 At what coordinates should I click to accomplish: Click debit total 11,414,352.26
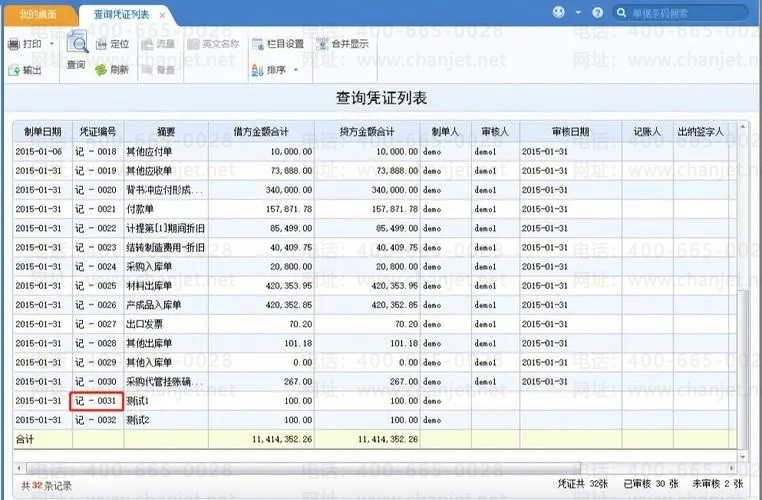(282, 439)
